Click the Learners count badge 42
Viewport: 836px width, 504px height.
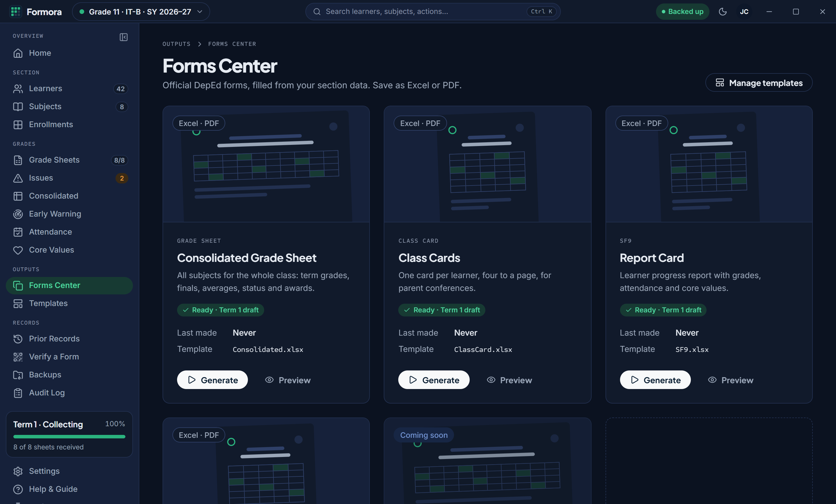pos(120,89)
